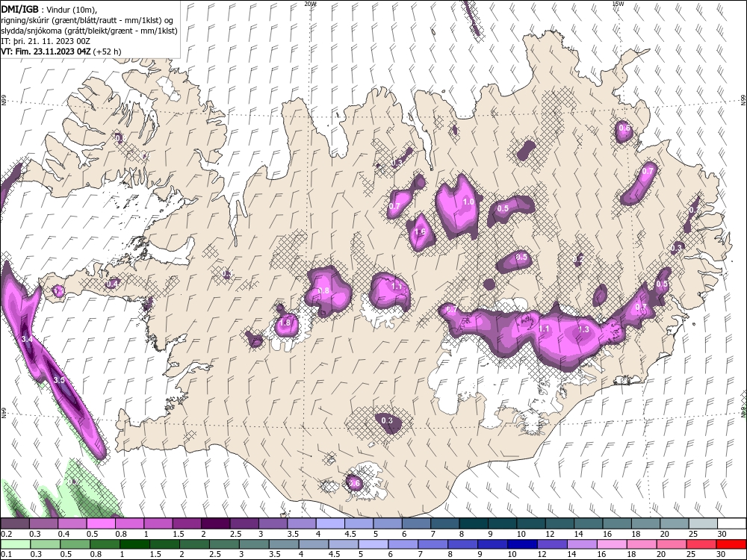Click the 20W longitude label
The height and width of the screenshot is (560, 747).
pyautogui.click(x=310, y=3)
